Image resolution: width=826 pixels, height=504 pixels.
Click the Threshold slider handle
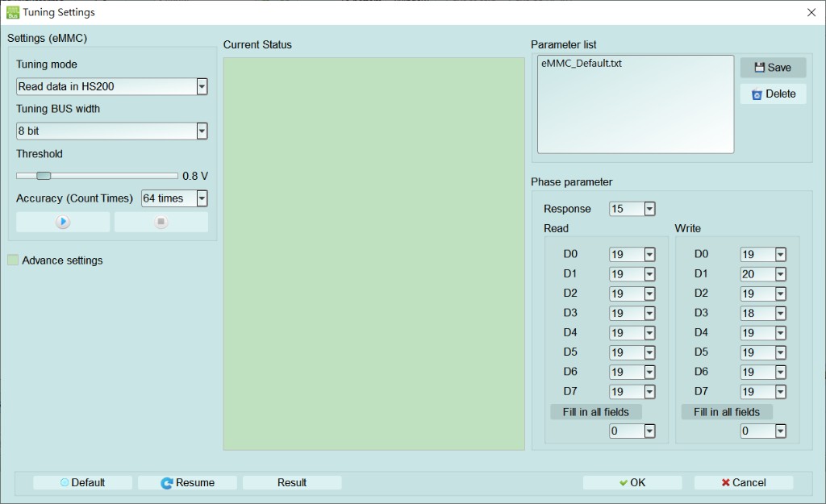[44, 176]
